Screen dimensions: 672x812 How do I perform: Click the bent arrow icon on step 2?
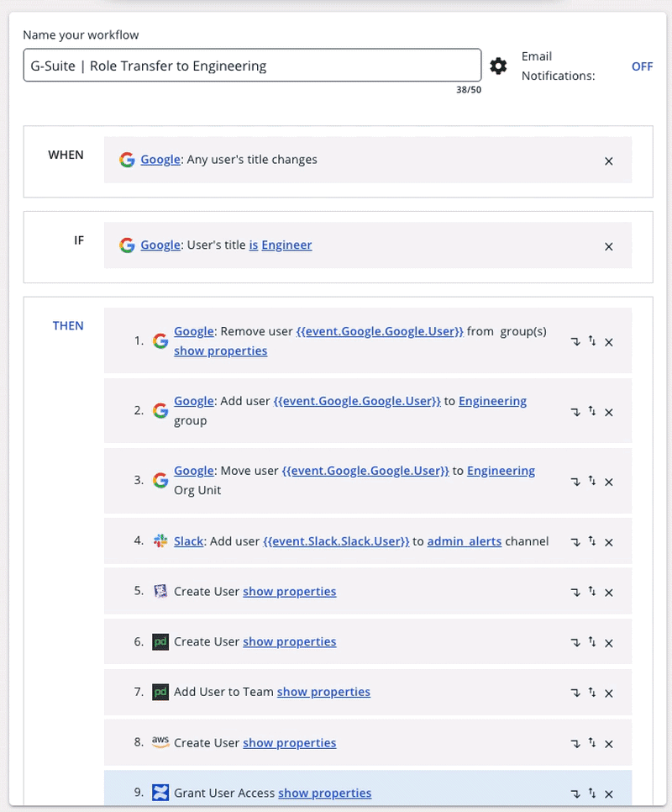(575, 412)
